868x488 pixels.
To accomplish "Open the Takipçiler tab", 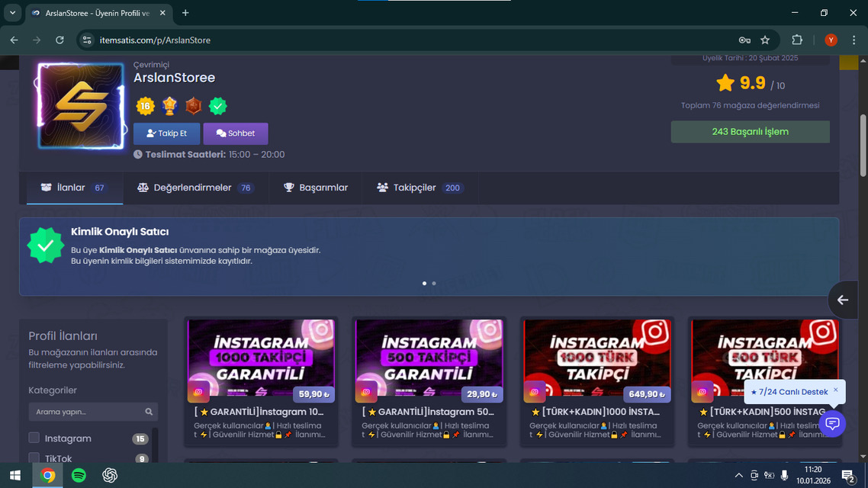I will [420, 188].
